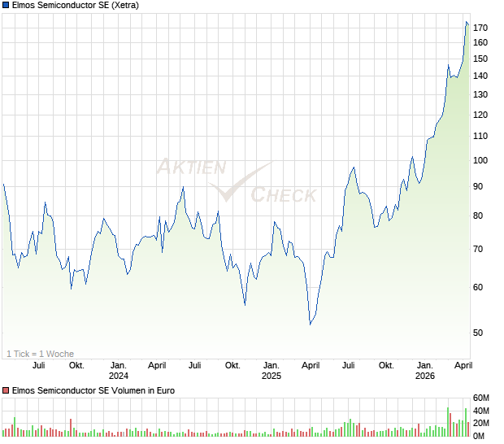Click the 2025 year label

tap(272, 376)
